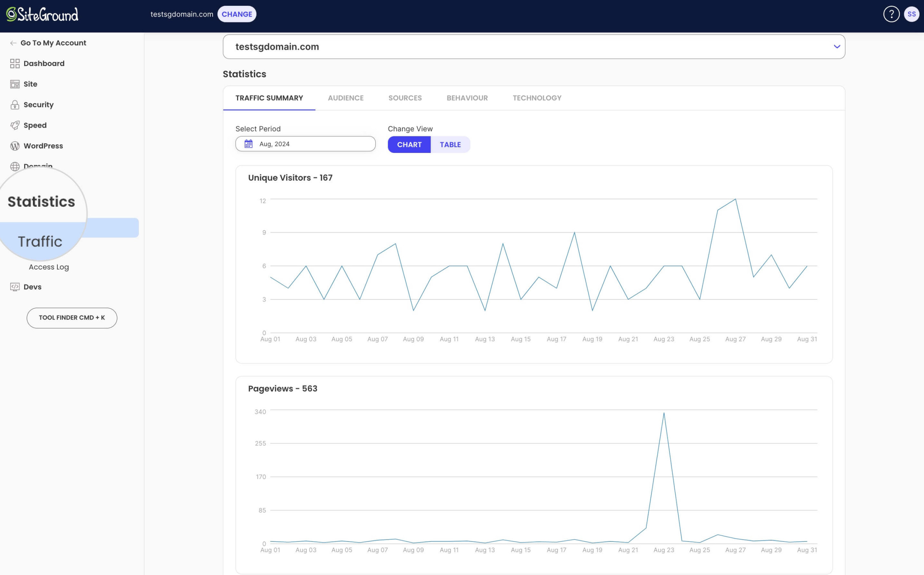924x575 pixels.
Task: Click the CHANGE domain button
Action: coord(237,13)
